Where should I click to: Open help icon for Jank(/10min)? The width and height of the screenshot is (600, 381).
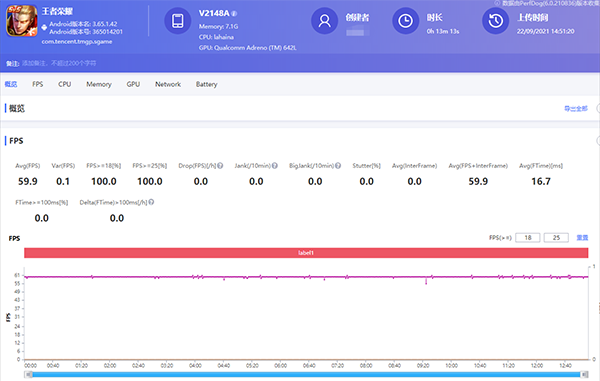(x=275, y=166)
